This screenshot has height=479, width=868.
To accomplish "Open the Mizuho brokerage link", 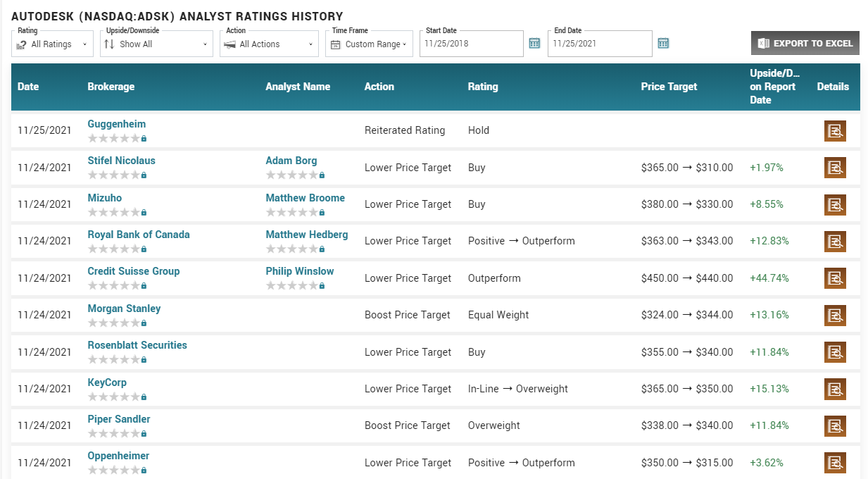I will pyautogui.click(x=104, y=198).
